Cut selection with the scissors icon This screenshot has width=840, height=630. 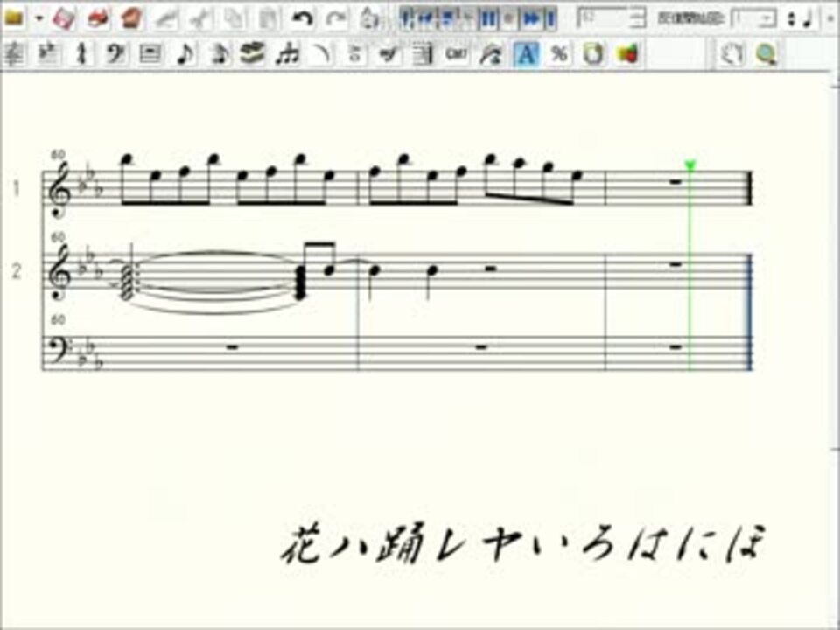click(201, 18)
